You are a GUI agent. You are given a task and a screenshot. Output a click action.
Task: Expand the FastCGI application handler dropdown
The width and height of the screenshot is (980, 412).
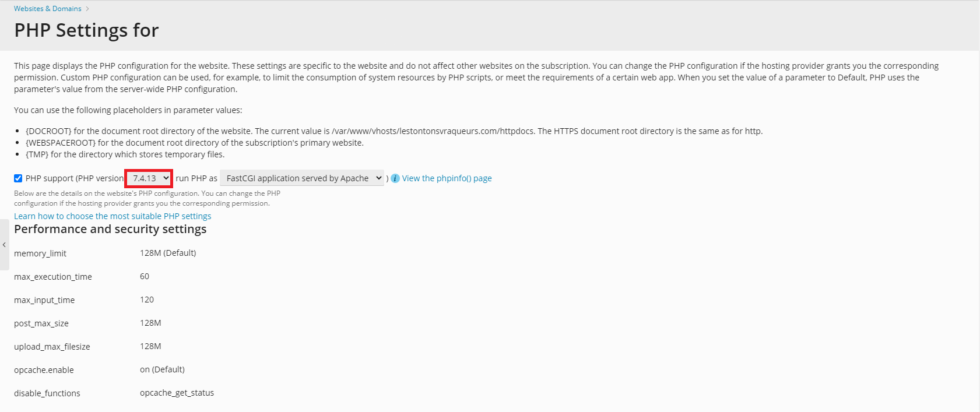pos(302,178)
